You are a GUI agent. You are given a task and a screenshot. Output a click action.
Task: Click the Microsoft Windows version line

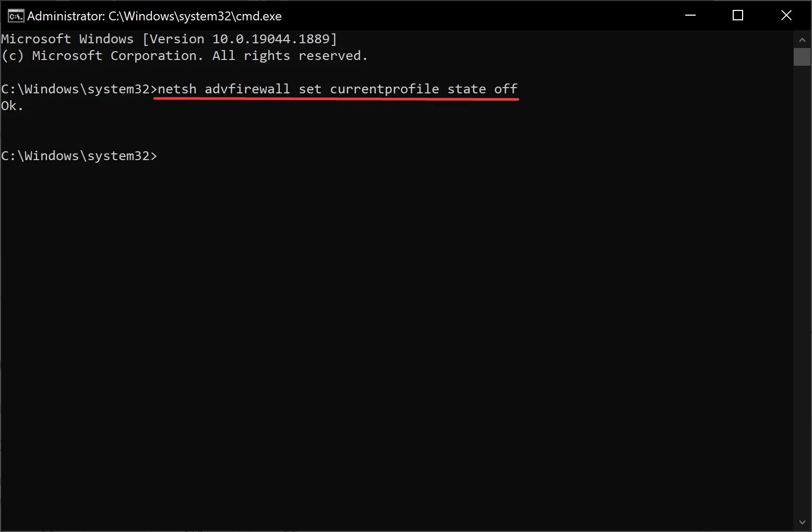point(169,39)
